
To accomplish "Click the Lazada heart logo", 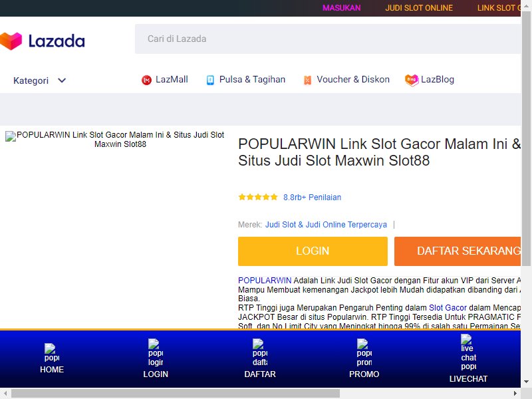I will [x=11, y=41].
